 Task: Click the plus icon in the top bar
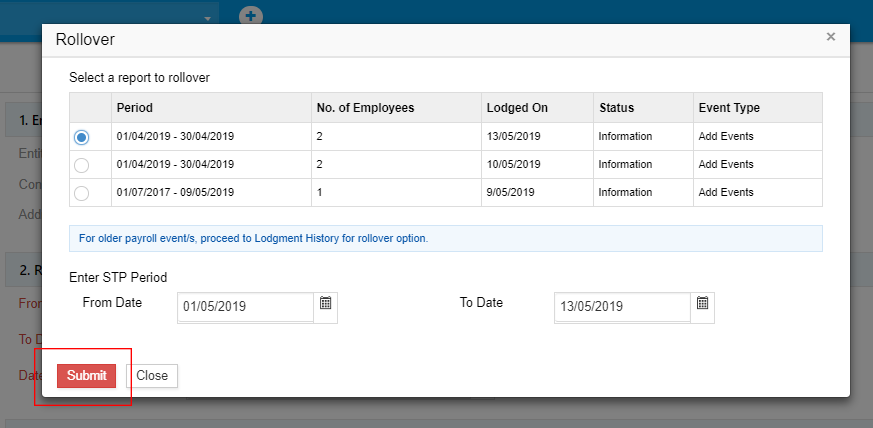pos(250,16)
